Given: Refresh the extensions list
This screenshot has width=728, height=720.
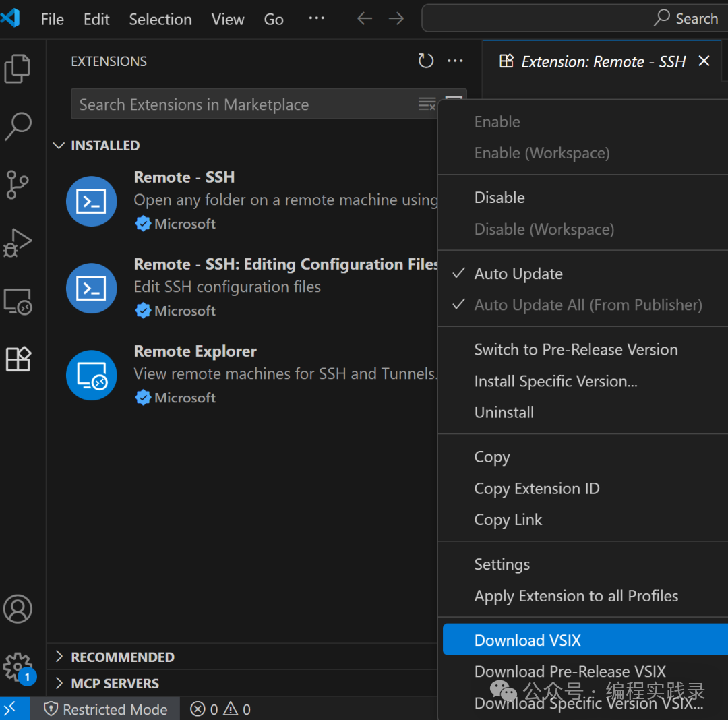Looking at the screenshot, I should coord(426,61).
